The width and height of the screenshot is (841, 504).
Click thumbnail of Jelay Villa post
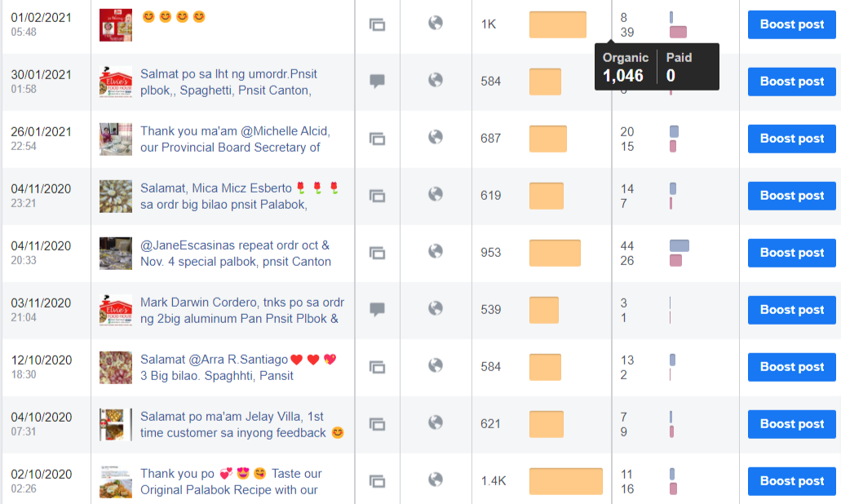pos(115,424)
